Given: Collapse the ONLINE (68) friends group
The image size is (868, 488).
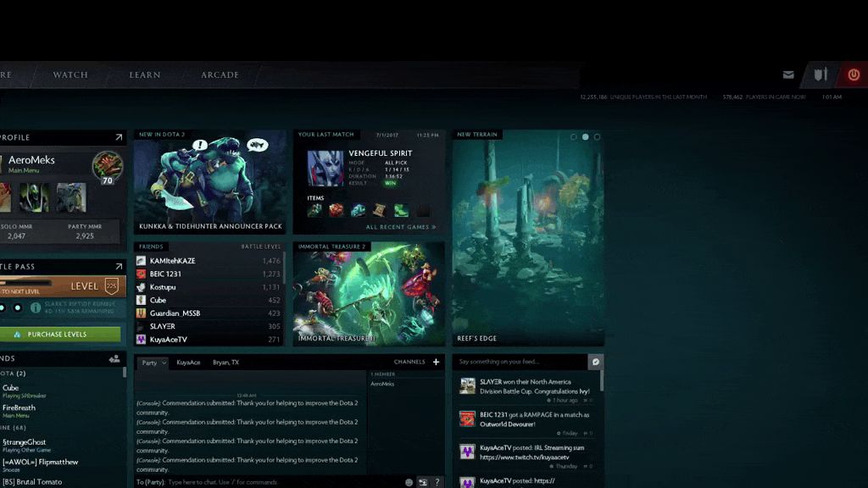Looking at the screenshot, I should (x=14, y=428).
